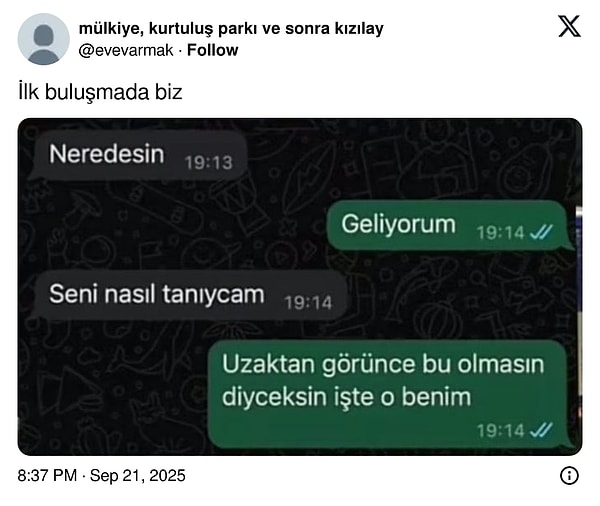Select the Uzaktan görünce bu olmasın message
The image size is (600, 506).
click(388, 394)
